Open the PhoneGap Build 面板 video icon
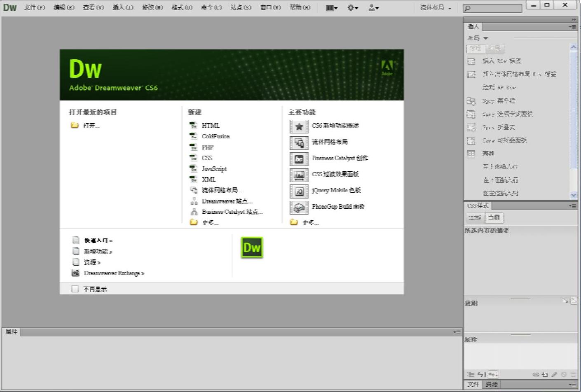This screenshot has width=581, height=392. (299, 208)
